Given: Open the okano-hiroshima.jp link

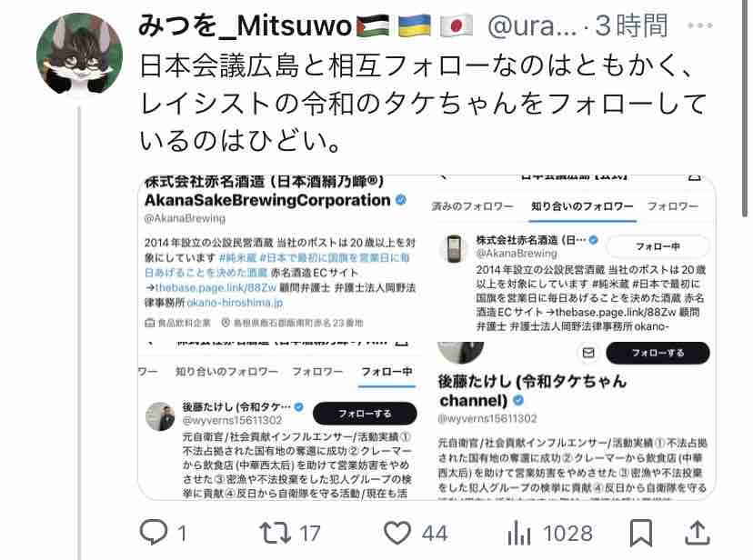Looking at the screenshot, I should 235,303.
